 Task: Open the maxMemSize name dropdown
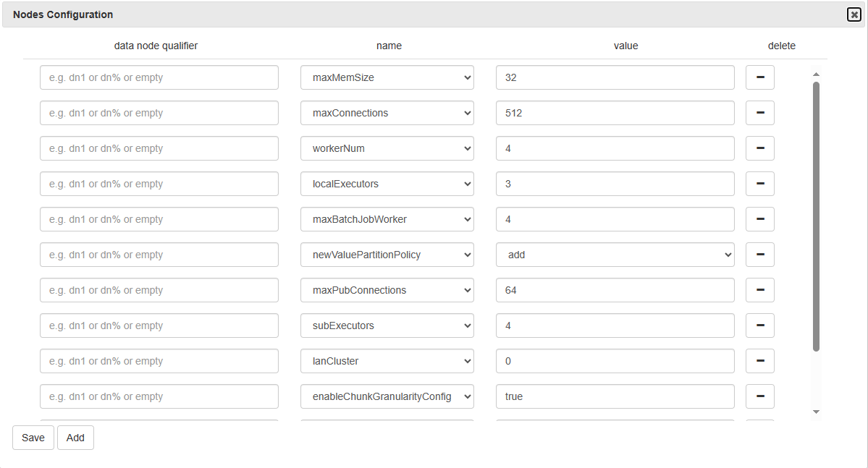coord(387,77)
